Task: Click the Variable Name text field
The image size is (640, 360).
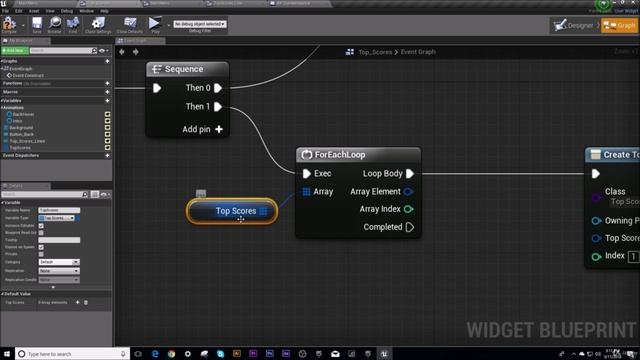Action: (59, 210)
